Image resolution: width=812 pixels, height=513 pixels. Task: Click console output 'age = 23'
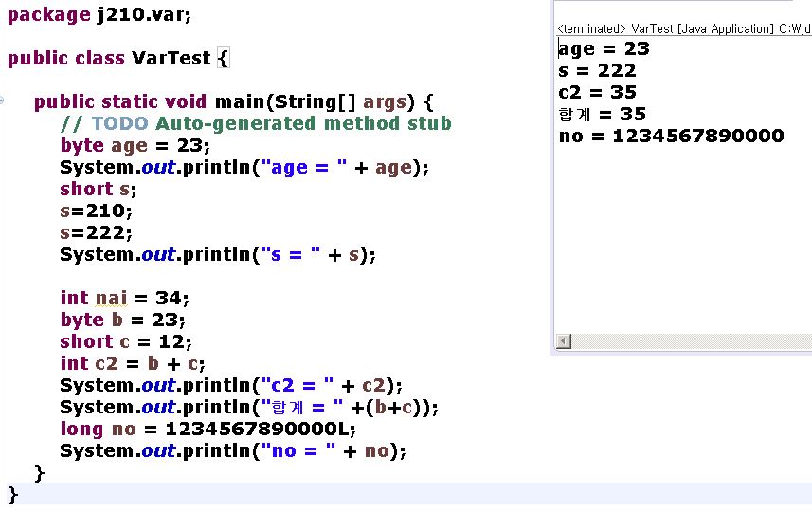[604, 48]
